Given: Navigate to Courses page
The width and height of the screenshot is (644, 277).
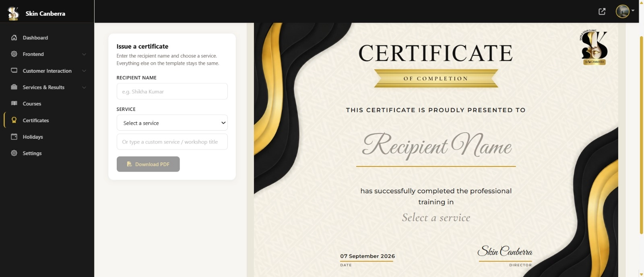Looking at the screenshot, I should 32,104.
